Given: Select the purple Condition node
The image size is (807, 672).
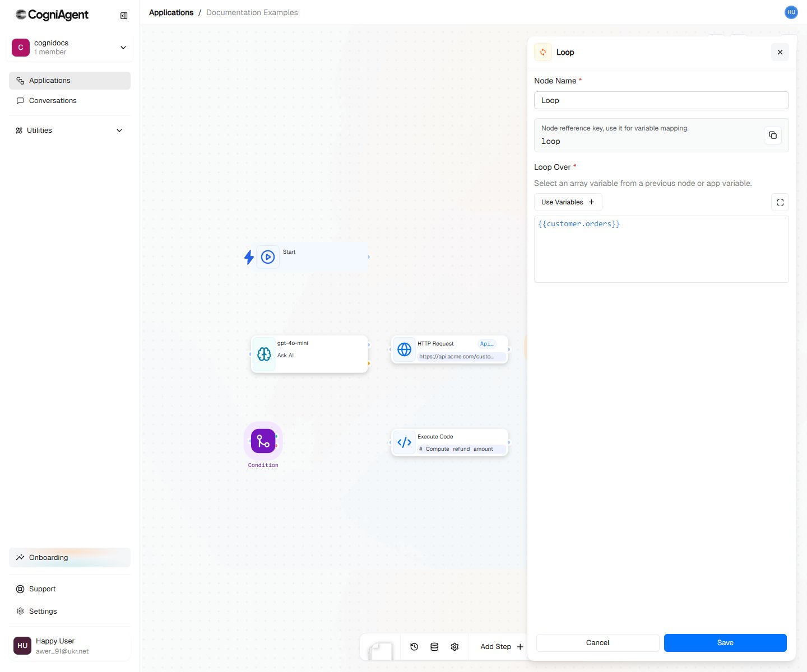Looking at the screenshot, I should [x=263, y=441].
